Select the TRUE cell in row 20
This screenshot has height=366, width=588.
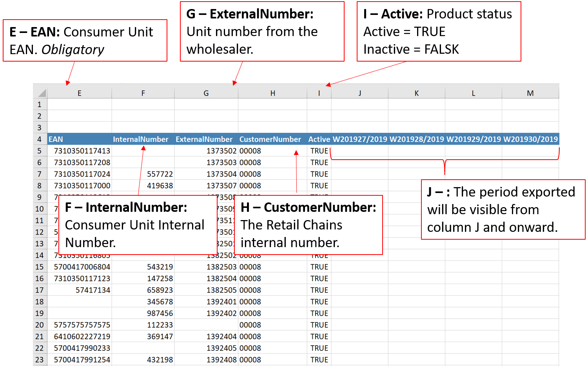click(319, 325)
